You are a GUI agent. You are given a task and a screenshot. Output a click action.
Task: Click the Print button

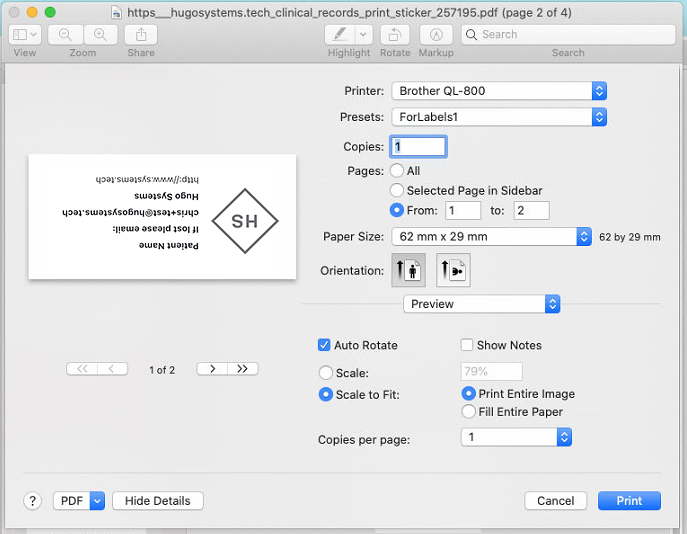629,501
